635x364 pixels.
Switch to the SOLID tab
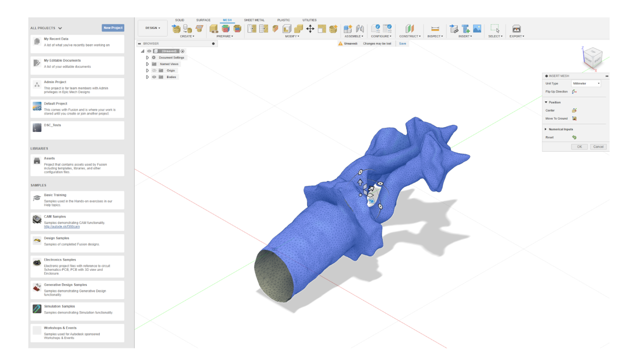(x=180, y=20)
